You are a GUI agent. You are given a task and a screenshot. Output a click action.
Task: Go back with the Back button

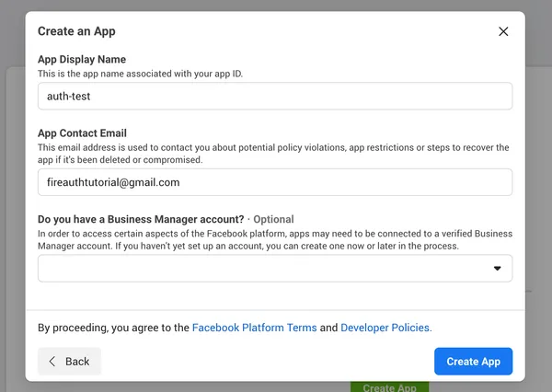click(x=69, y=361)
